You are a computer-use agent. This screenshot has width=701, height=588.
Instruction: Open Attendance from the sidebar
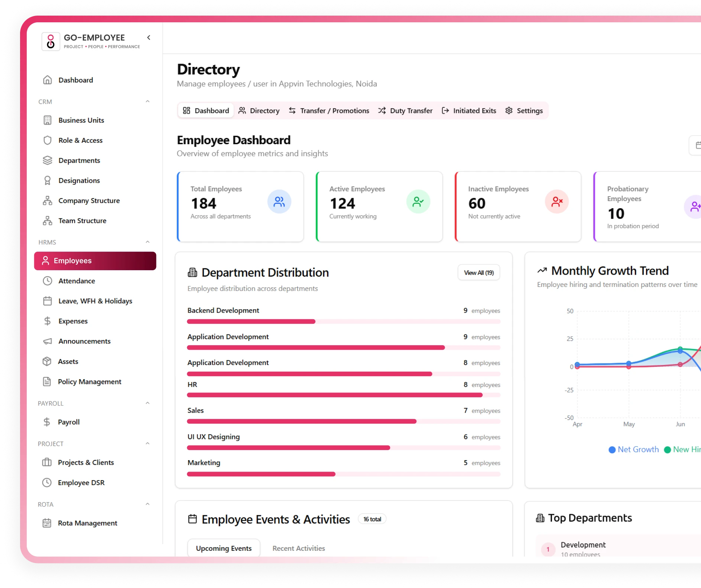pos(77,281)
